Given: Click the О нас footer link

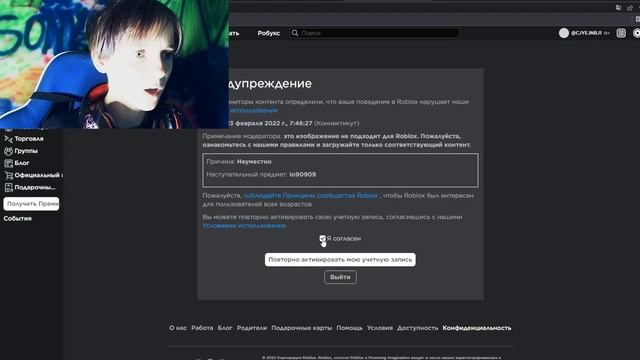Looking at the screenshot, I should point(178,328).
